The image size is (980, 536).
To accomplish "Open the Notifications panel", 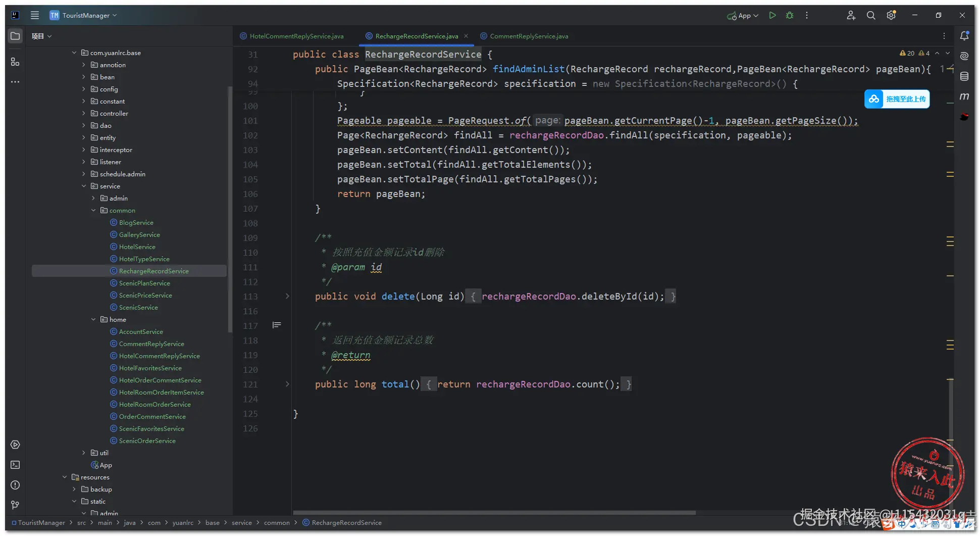I will [x=964, y=36].
